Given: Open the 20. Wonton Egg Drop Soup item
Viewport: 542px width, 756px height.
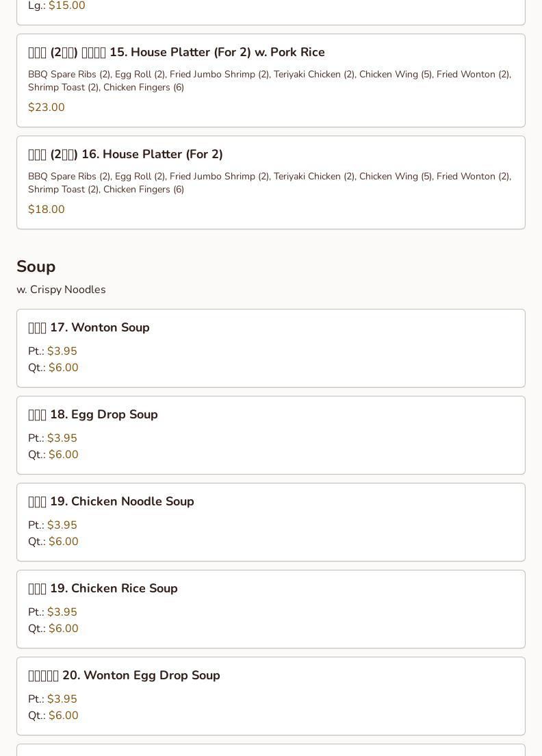Looking at the screenshot, I should (x=124, y=675).
